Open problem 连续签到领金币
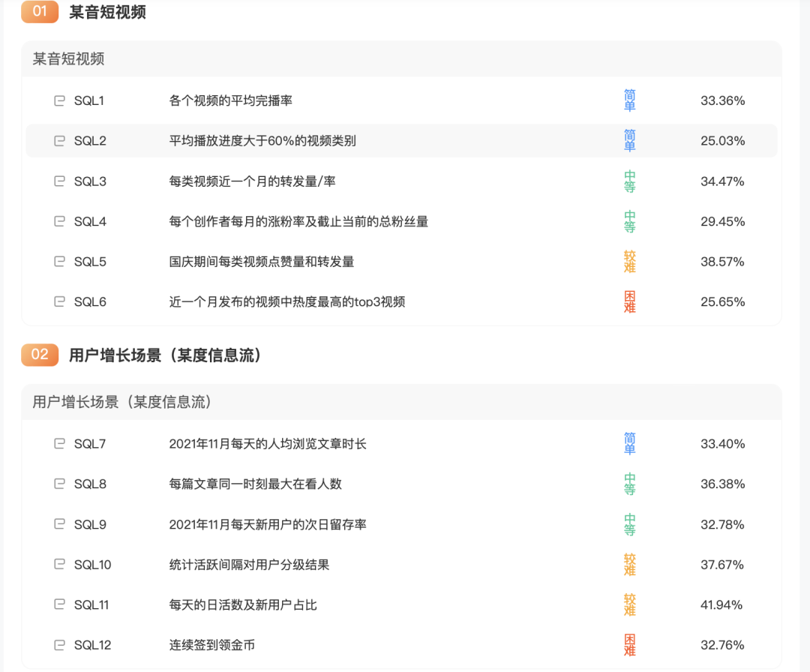 [x=211, y=644]
